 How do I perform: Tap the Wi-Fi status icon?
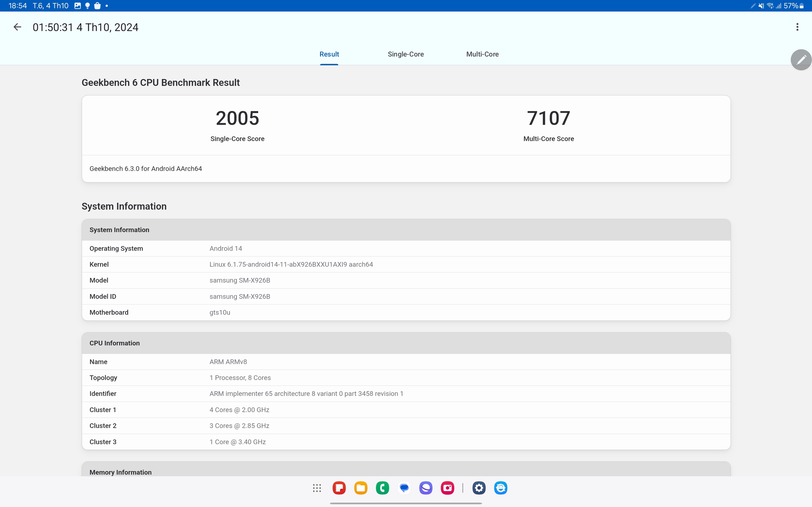tap(770, 6)
